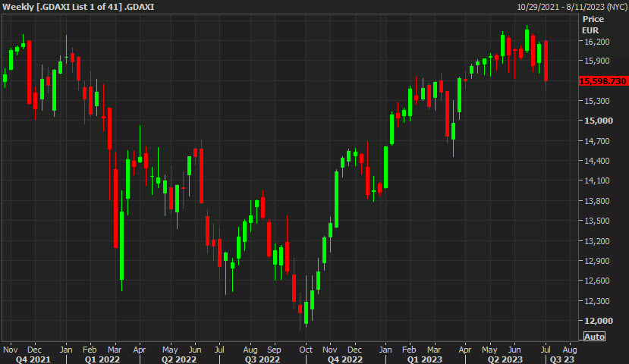Select the 12,300 price axis label

(597, 300)
